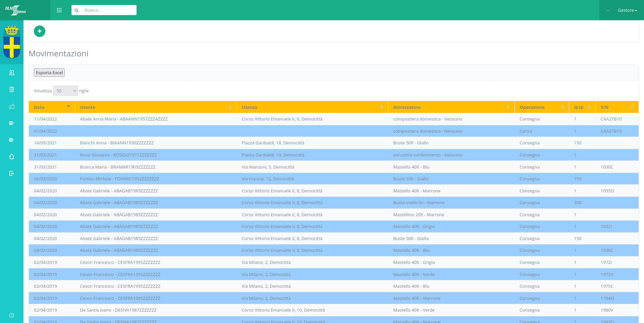Click the logout exit sidebar icon
Viewport: 644px width, 323px height.
tap(12, 174)
